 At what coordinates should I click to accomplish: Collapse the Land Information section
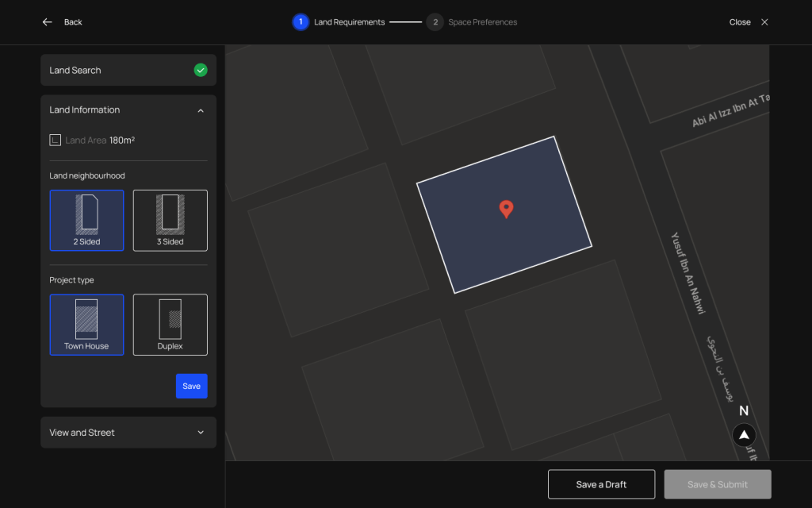click(x=201, y=110)
